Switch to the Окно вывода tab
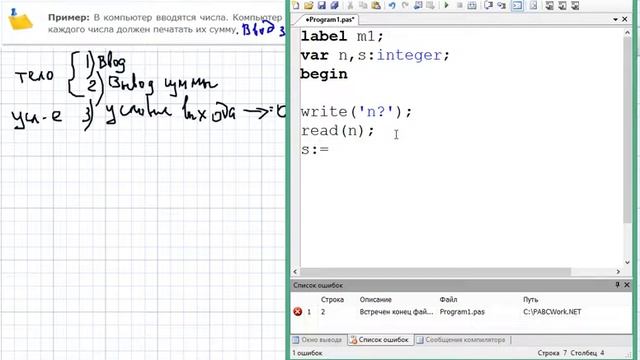This screenshot has width=640, height=360. (317, 340)
